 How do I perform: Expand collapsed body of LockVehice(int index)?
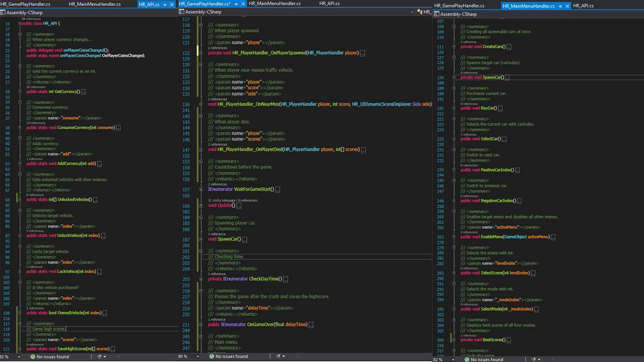[99, 271]
